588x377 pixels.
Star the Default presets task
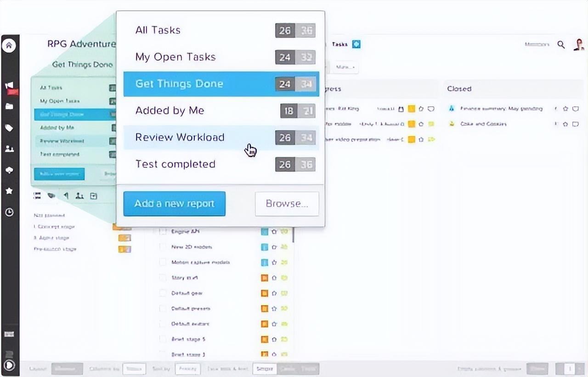(274, 308)
